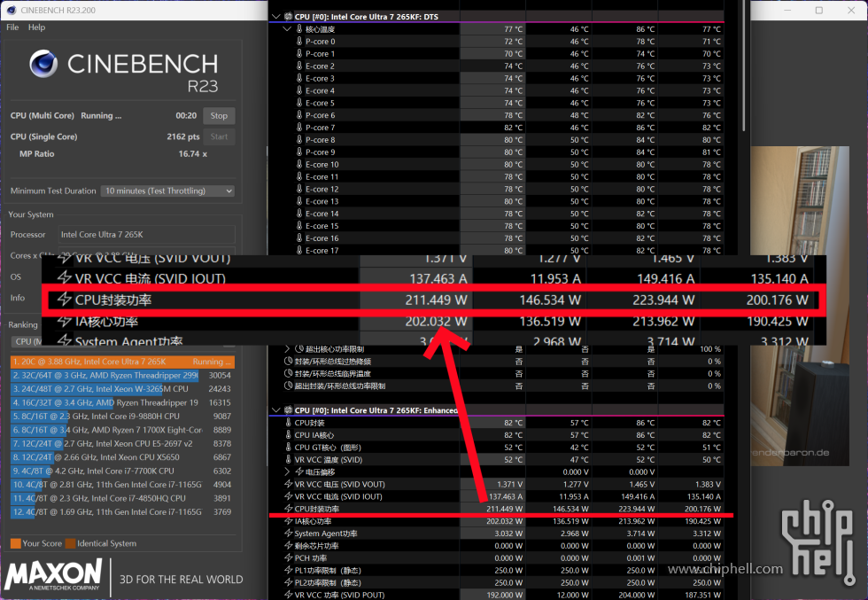Click the thermometer icon beside VR VCC 温度 (SVID)
Screen dimensions: 868x600
click(x=288, y=459)
